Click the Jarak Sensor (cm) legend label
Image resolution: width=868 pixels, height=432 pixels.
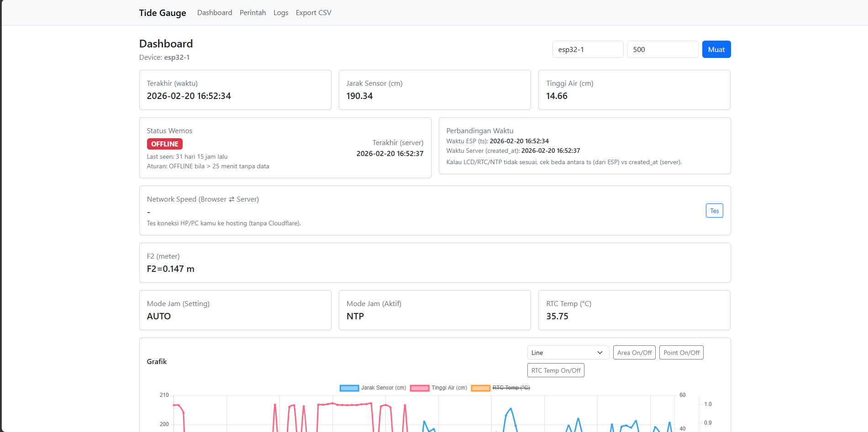tap(384, 388)
